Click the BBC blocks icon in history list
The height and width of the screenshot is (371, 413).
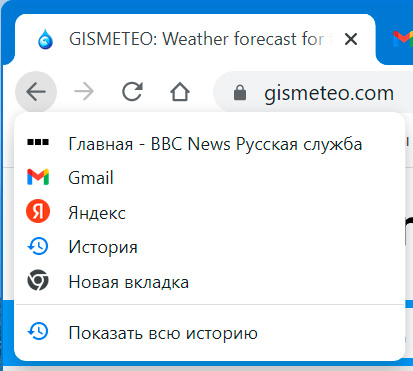(38, 142)
